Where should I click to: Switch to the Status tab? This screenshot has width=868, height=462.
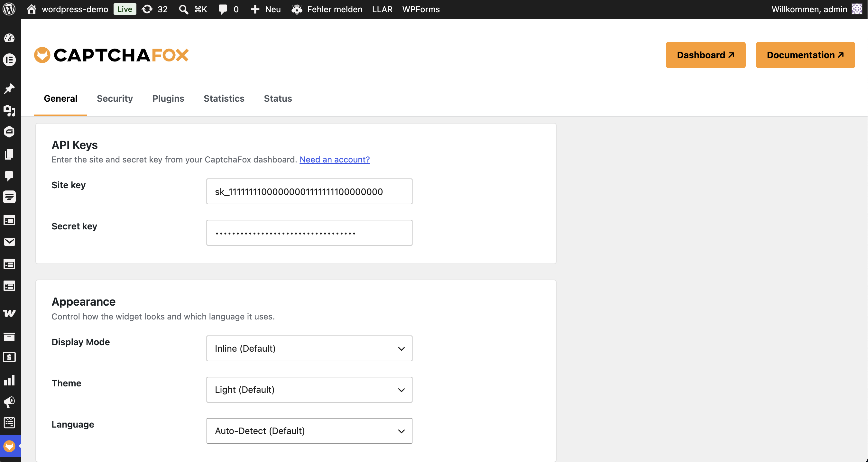click(278, 99)
